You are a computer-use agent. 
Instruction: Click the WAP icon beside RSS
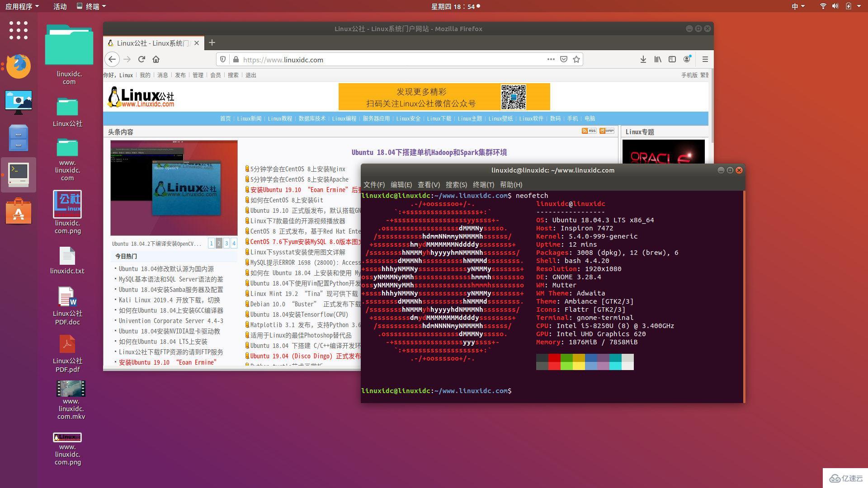click(x=607, y=131)
